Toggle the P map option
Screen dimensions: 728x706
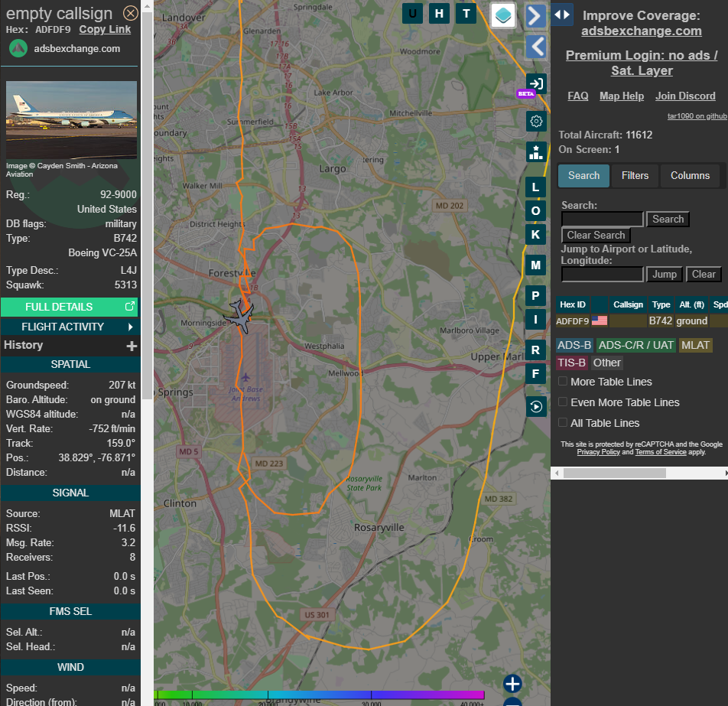click(535, 296)
